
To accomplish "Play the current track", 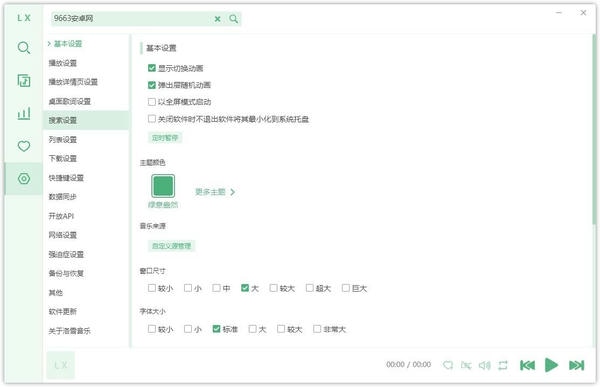I will pyautogui.click(x=551, y=365).
